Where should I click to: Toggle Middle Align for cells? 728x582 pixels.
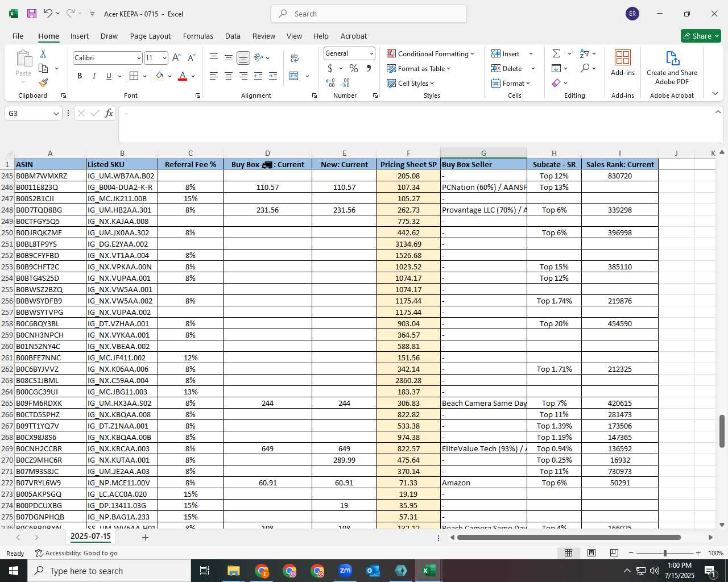[x=228, y=57]
